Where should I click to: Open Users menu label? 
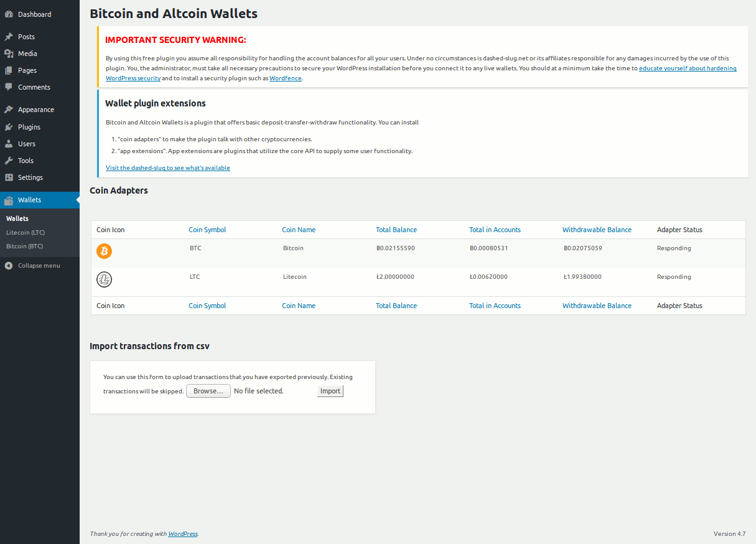[27, 144]
